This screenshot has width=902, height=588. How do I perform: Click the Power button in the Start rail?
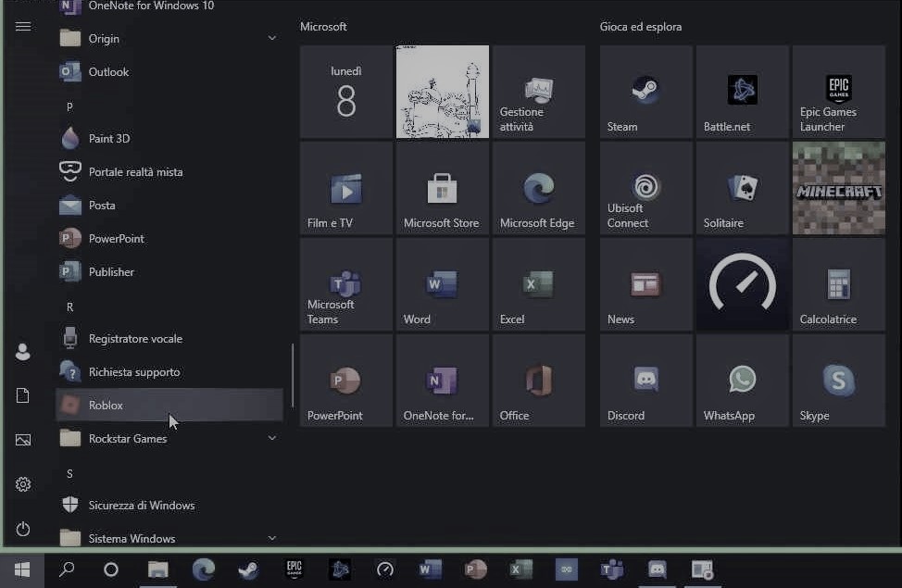[x=23, y=529]
